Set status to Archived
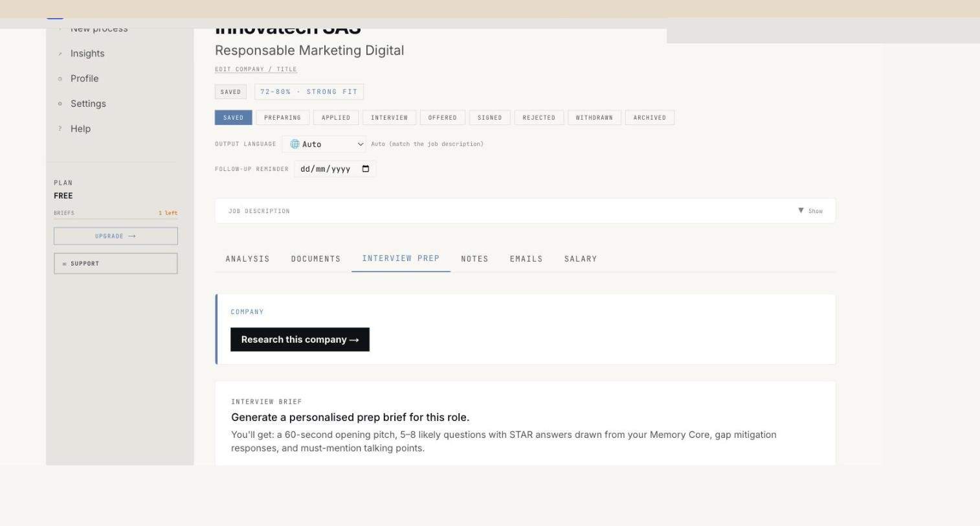The height and width of the screenshot is (526, 980). point(650,118)
